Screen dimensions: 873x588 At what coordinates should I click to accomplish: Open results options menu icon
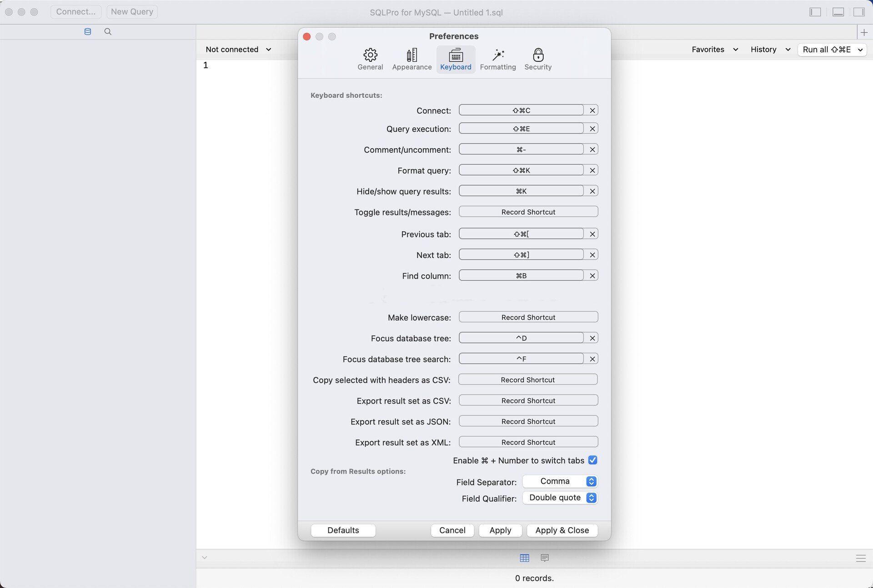click(x=861, y=558)
